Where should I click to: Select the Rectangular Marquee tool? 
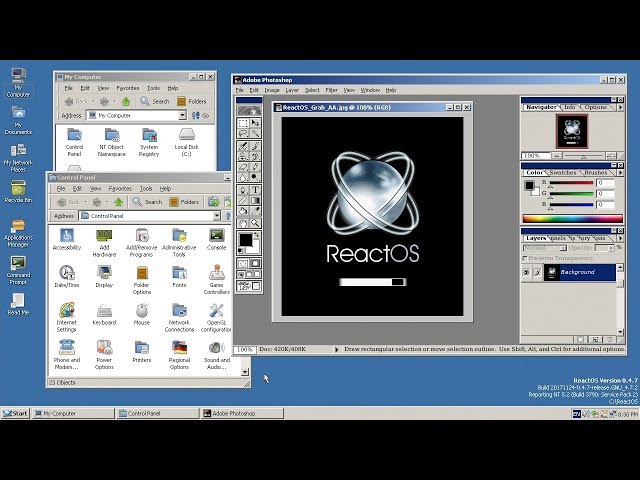pyautogui.click(x=243, y=123)
